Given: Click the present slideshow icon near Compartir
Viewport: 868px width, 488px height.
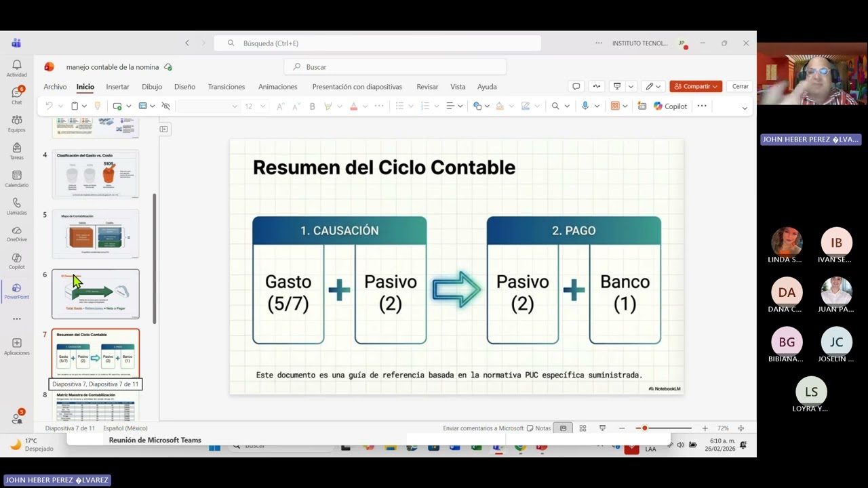Looking at the screenshot, I should pyautogui.click(x=617, y=87).
